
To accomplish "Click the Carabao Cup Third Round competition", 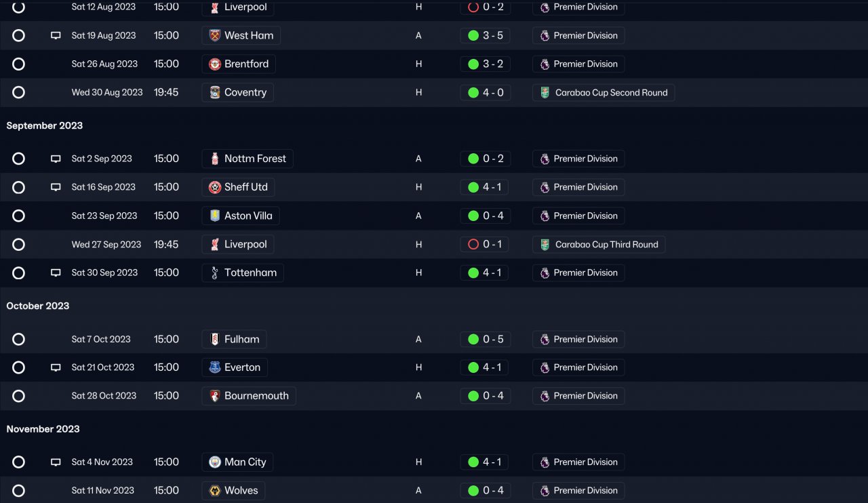I will (606, 245).
